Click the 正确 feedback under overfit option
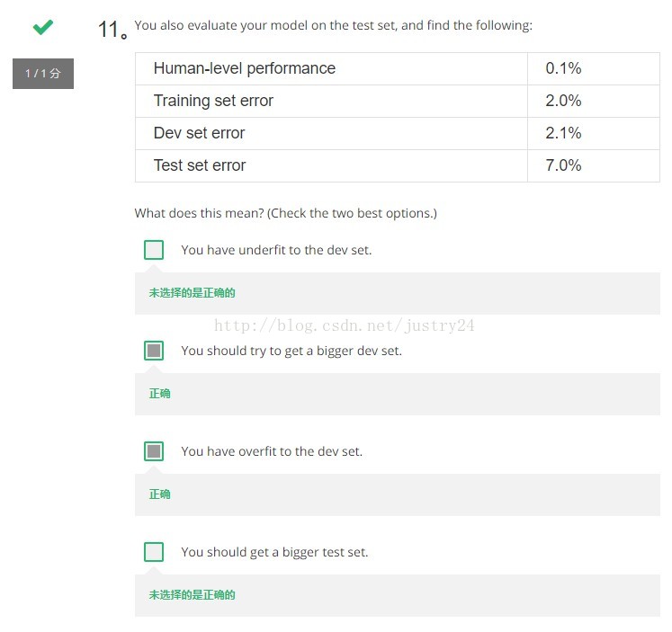 pyautogui.click(x=159, y=494)
